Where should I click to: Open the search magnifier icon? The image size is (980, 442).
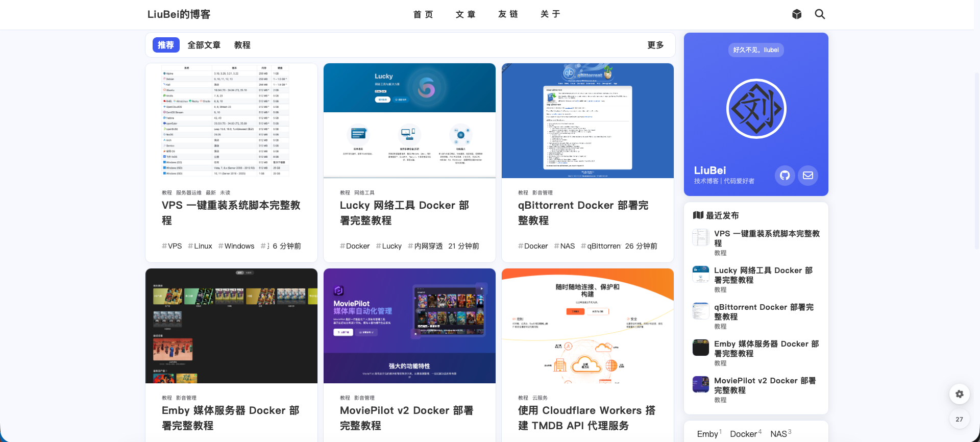820,14
